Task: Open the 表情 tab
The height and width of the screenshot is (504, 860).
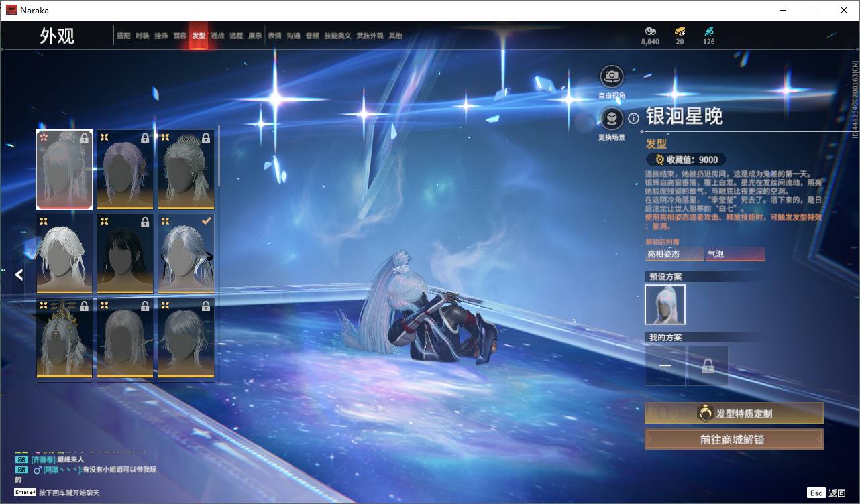Action: click(x=275, y=36)
